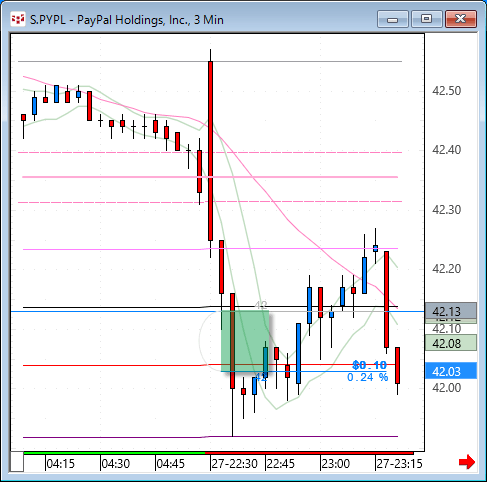The image size is (487, 482).
Task: Click the gray 42.13 price marker
Action: coord(451,311)
